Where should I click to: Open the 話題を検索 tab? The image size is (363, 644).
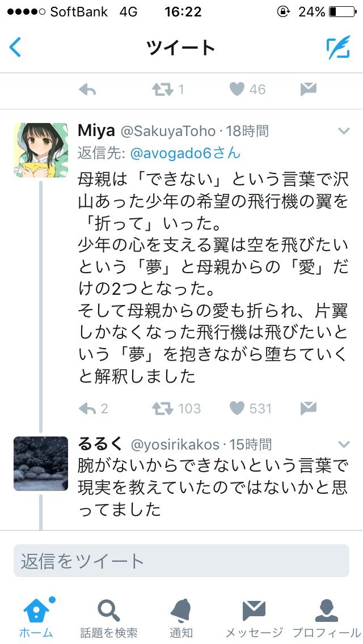coord(109,617)
